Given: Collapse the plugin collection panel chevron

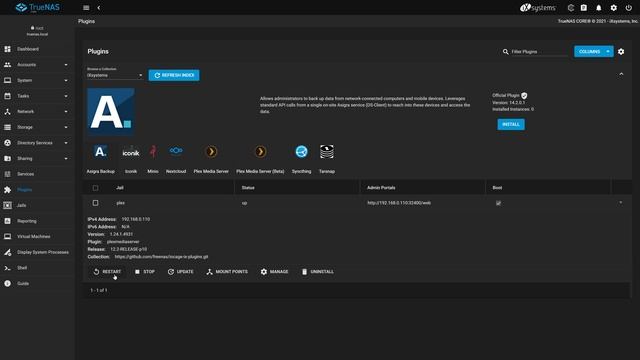Looking at the screenshot, I should click(x=621, y=74).
